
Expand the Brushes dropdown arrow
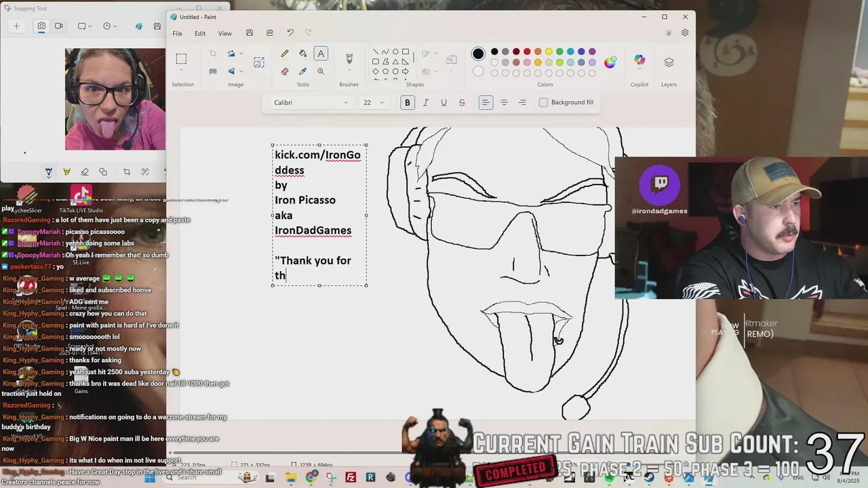point(349,70)
